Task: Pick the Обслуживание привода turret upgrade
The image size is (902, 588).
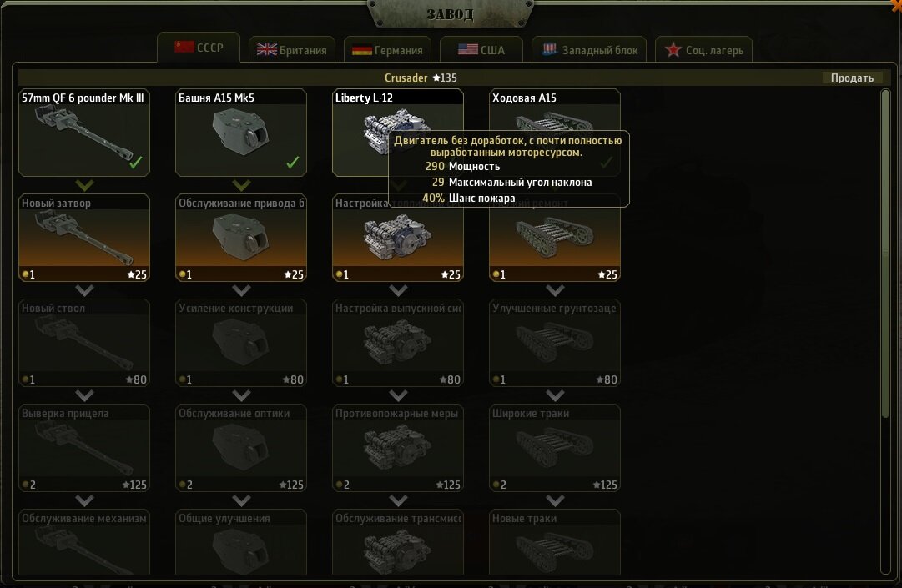Action: tap(241, 238)
